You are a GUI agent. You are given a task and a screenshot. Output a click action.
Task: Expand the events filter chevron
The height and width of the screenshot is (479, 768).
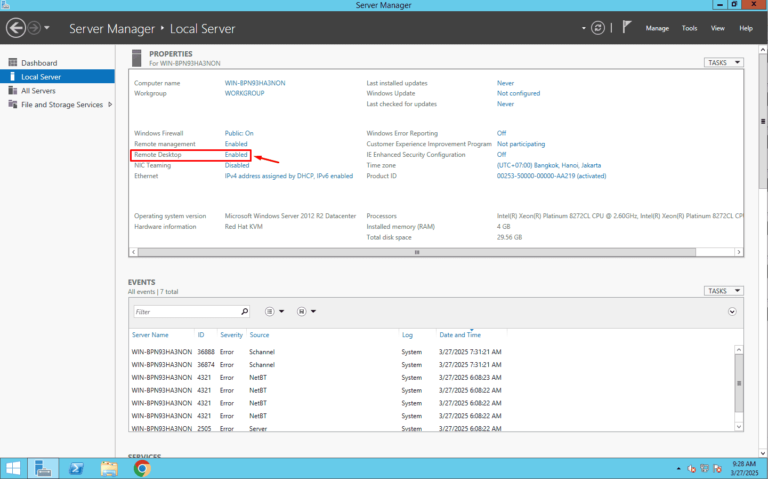click(x=732, y=311)
